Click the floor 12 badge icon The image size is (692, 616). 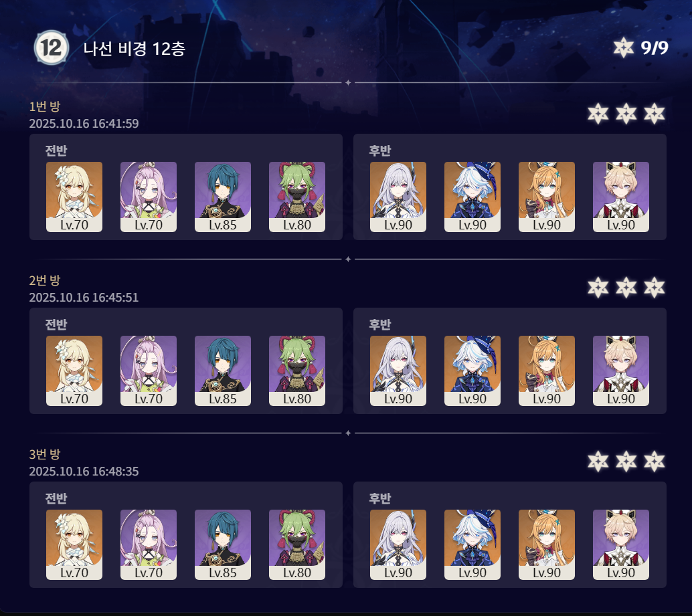[51, 47]
